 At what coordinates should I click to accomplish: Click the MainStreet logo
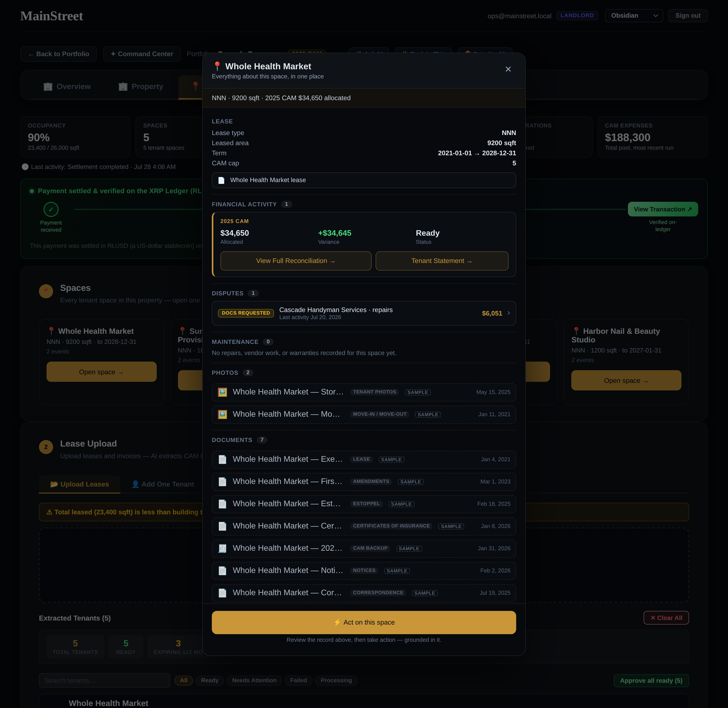pos(52,16)
